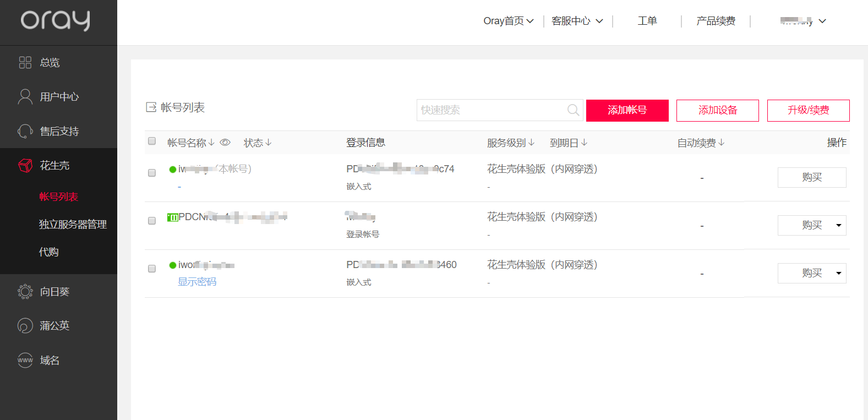Tick the checkbox for 本帐号 row
868x420 pixels.
pos(152,173)
